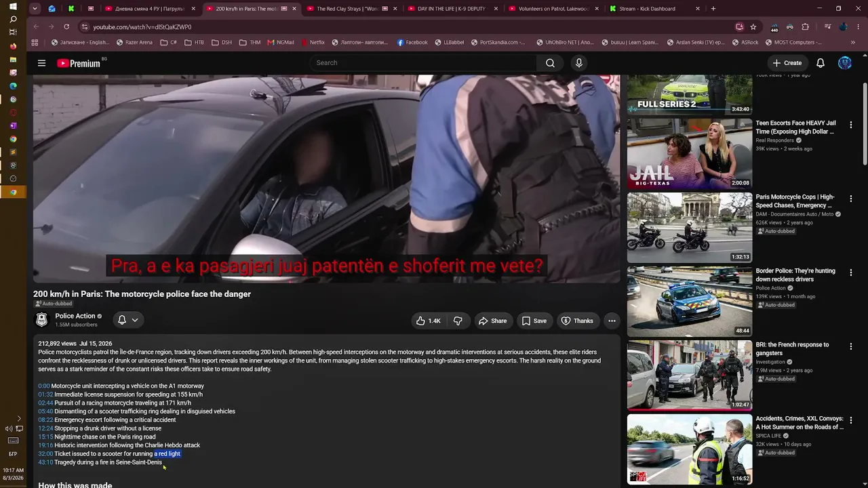
Task: Click the Thanks button
Action: pos(577,321)
